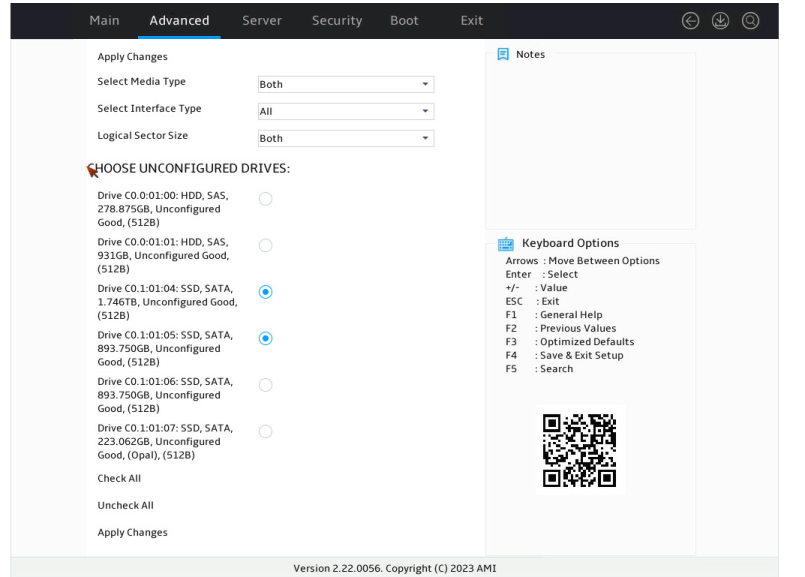Click the download/save icon in header
Viewport: 805px width, 577px height.
[x=720, y=21]
